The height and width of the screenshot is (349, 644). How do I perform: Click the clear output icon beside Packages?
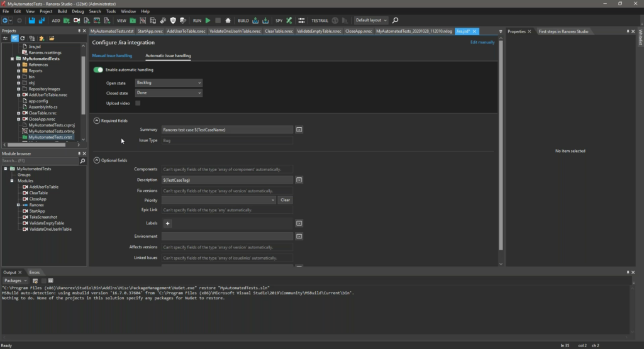click(35, 281)
